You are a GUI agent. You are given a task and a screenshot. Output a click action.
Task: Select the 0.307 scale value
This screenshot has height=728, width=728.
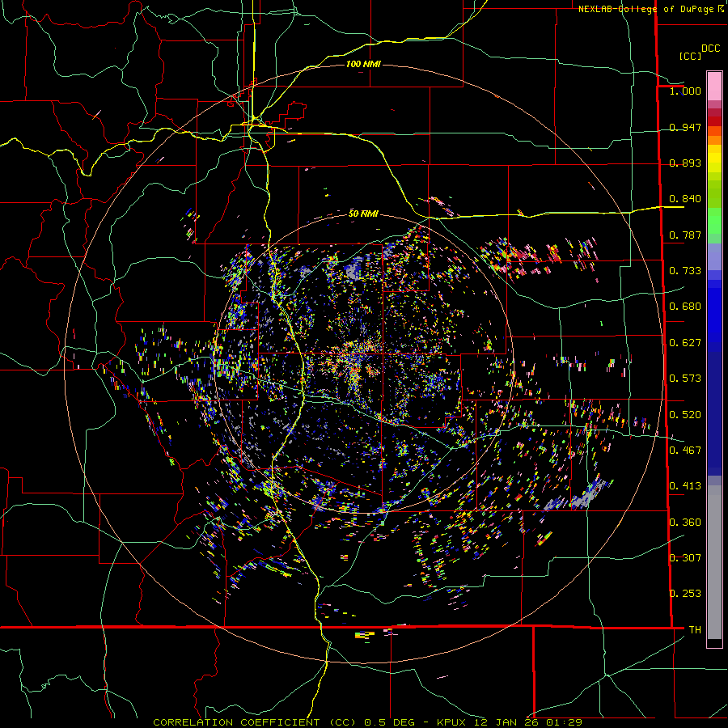coord(685,557)
